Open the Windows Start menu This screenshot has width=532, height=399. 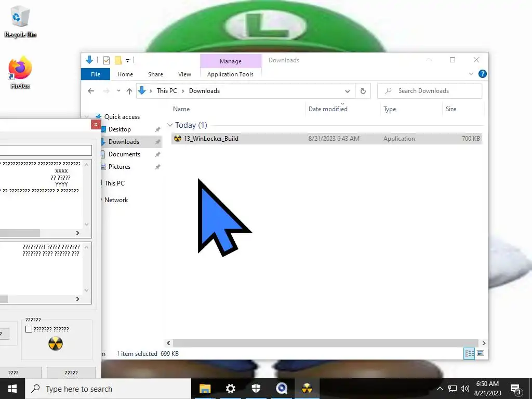pos(12,389)
